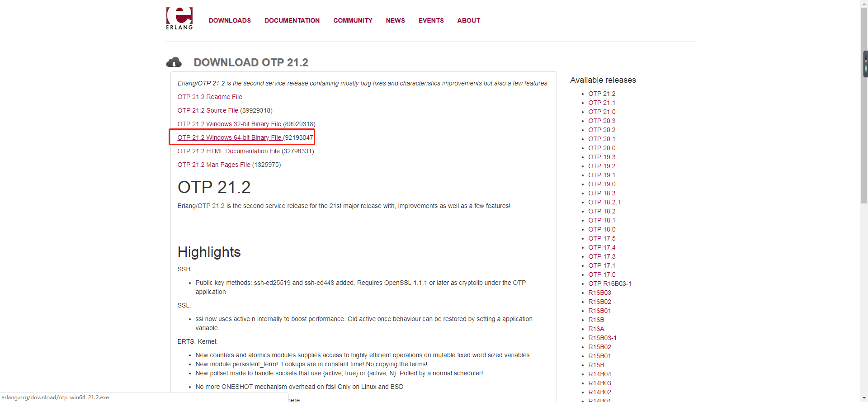Open the COMMUNITY menu
The image size is (868, 402).
point(353,20)
